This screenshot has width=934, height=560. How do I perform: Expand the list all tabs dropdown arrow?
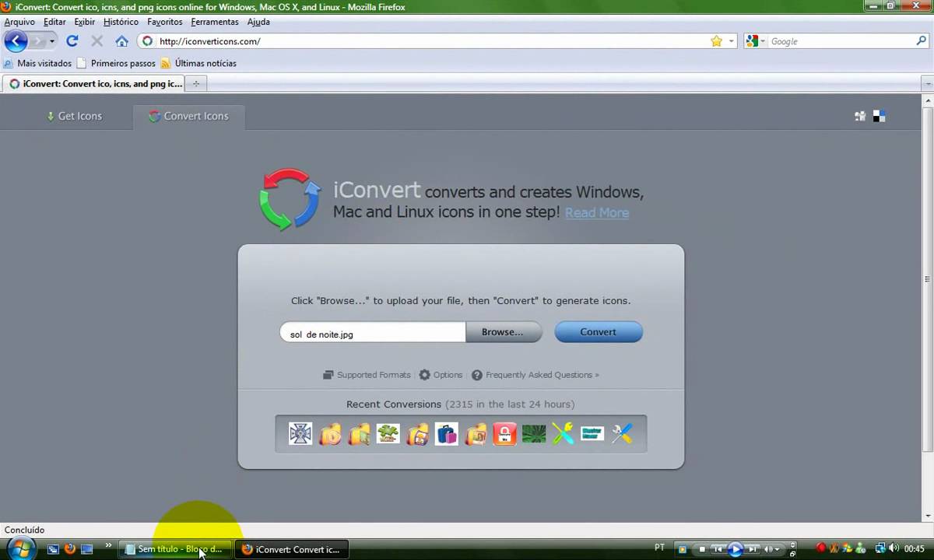click(x=927, y=83)
